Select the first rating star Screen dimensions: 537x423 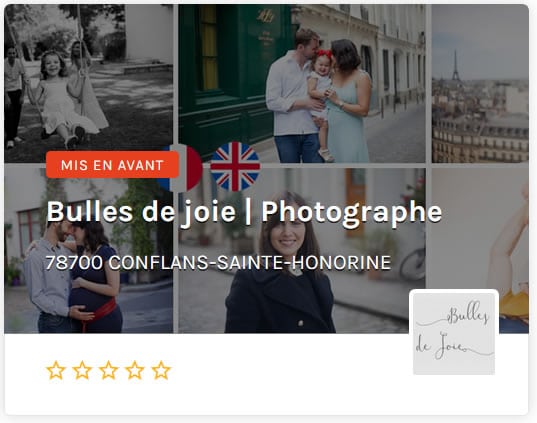point(56,370)
